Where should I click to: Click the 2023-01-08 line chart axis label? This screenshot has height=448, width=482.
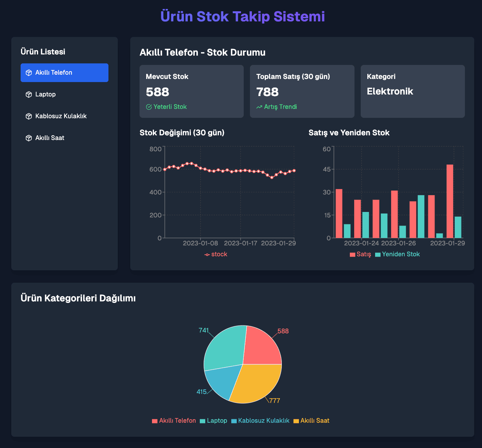[x=201, y=243]
